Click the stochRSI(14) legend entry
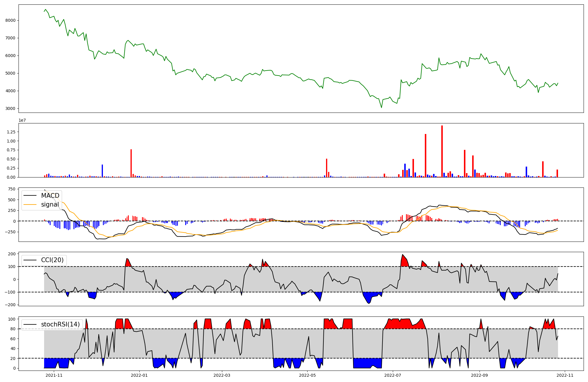Viewport: 588px width, 382px height. tap(60, 324)
